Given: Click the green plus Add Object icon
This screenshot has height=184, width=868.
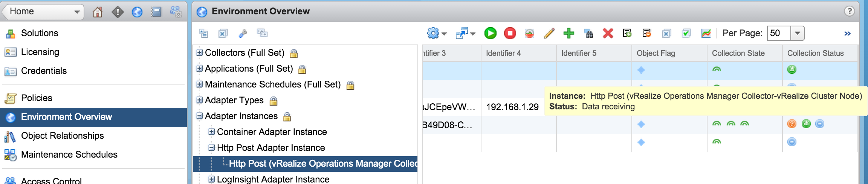Looking at the screenshot, I should [x=568, y=33].
